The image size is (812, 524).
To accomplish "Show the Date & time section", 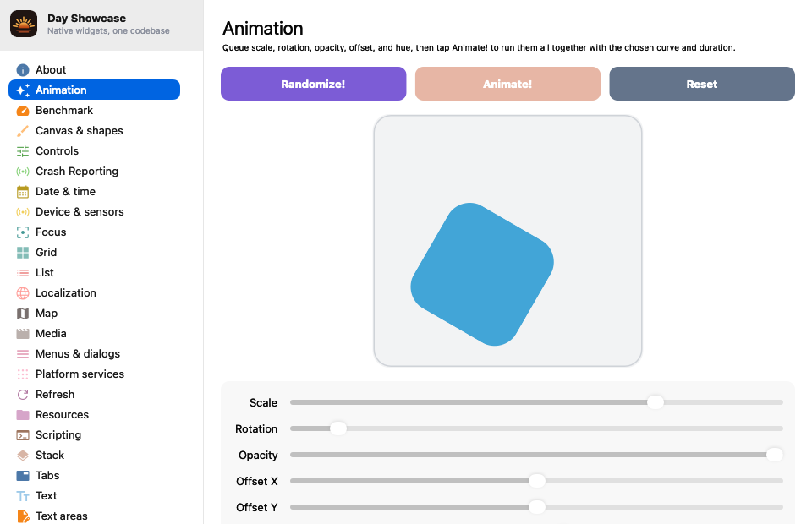I will tap(94, 192).
